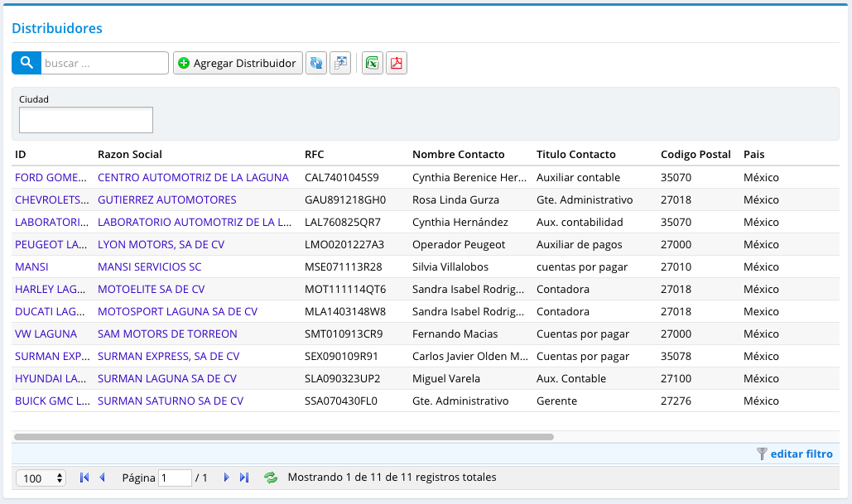Open the VW LAGUNA ID link
The width and height of the screenshot is (852, 504).
point(46,334)
